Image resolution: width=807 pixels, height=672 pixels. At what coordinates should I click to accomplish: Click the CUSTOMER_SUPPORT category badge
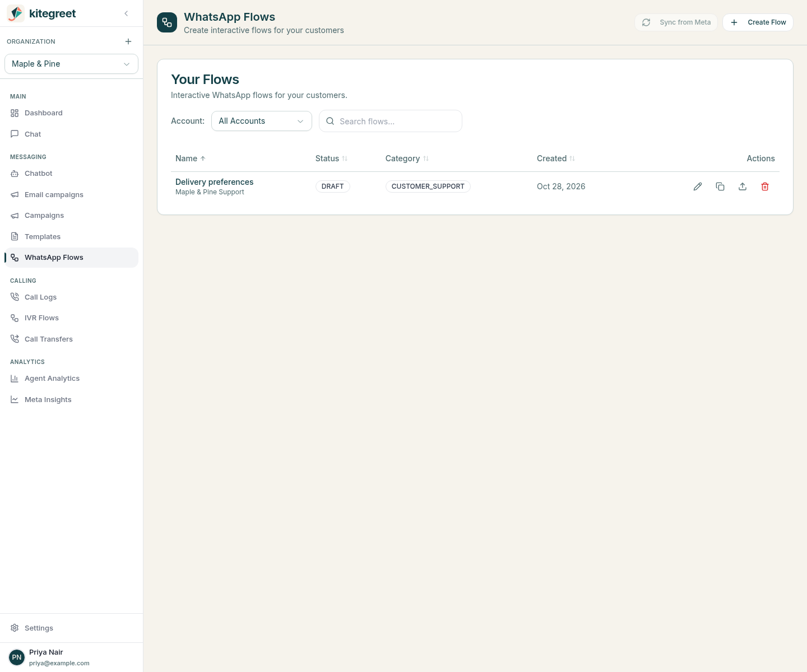(x=428, y=186)
